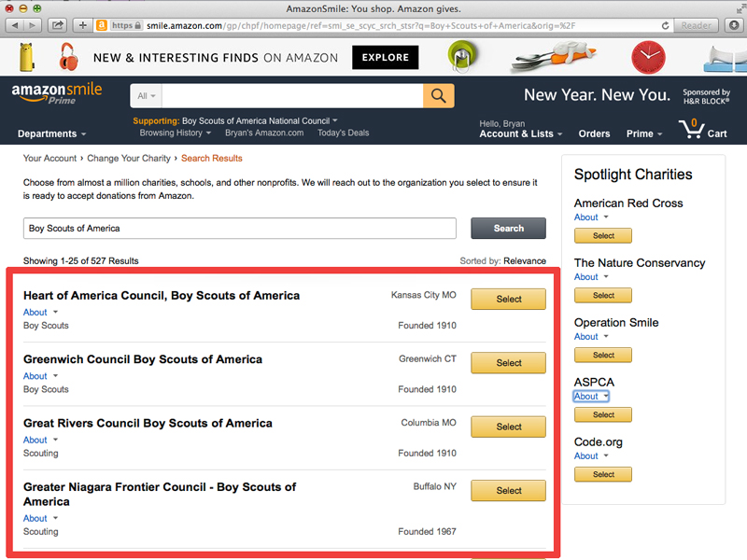Open the shopping cart icon
The height and width of the screenshot is (560, 747).
692,128
